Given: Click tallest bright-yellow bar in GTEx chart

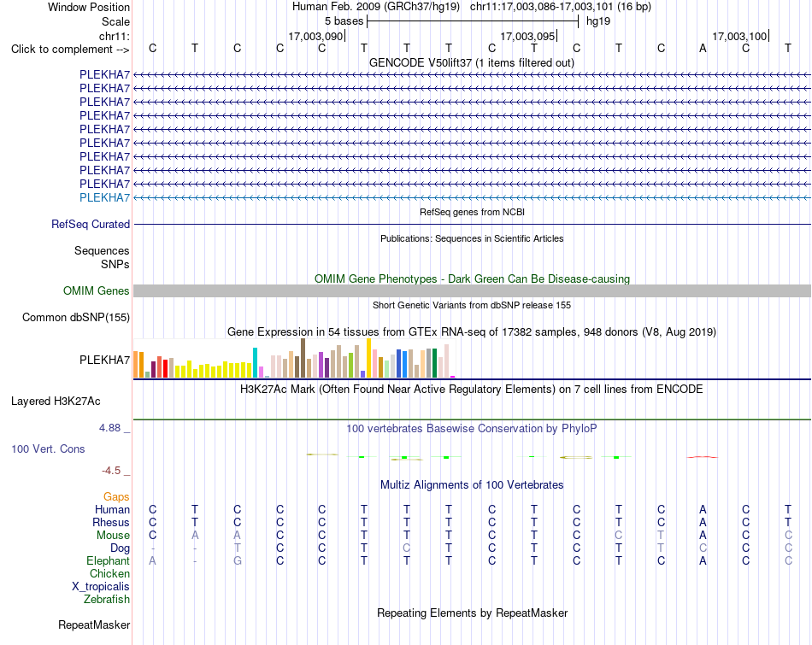Looking at the screenshot, I should (368, 358).
